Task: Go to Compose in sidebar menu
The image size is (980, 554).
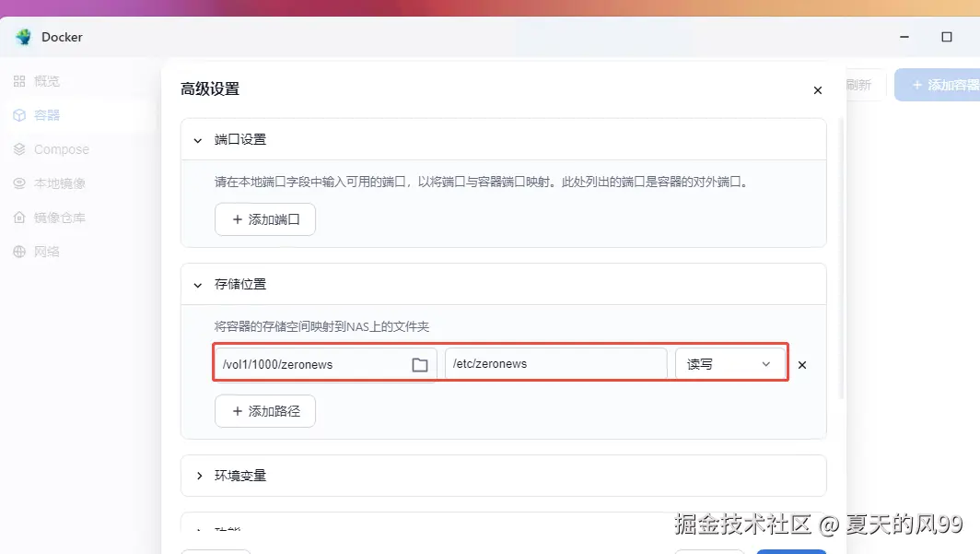Action: click(x=61, y=149)
